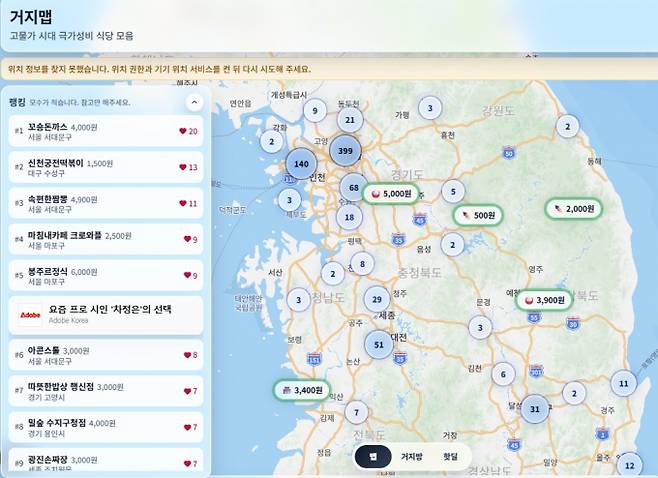This screenshot has height=478, width=658.
Task: Open the #6 아콘스톨 ranking card
Action: tap(106, 355)
